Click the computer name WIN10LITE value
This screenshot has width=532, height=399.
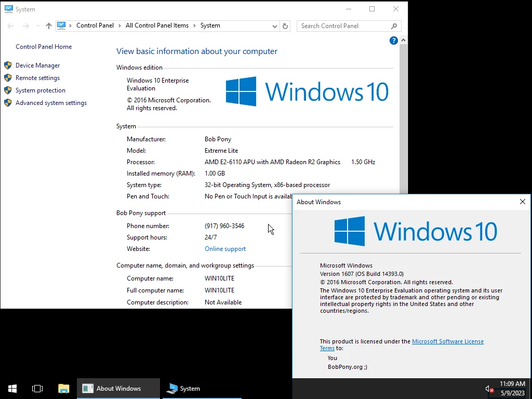click(220, 278)
